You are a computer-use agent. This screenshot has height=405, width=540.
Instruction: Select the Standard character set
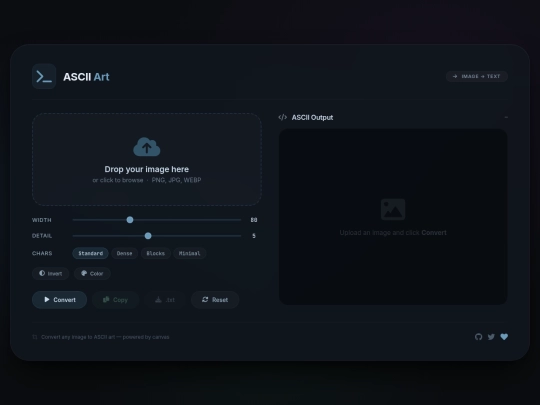point(91,253)
